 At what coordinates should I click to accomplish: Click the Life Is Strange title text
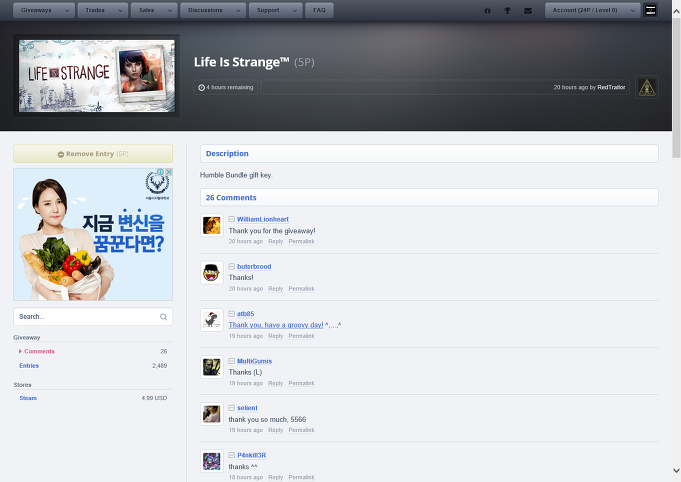click(x=241, y=62)
